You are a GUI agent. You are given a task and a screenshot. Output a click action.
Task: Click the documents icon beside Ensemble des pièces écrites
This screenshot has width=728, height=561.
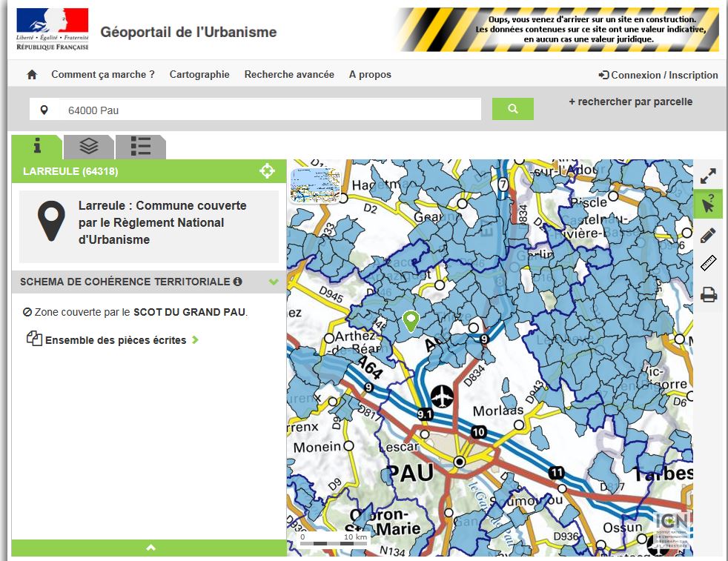tap(34, 339)
